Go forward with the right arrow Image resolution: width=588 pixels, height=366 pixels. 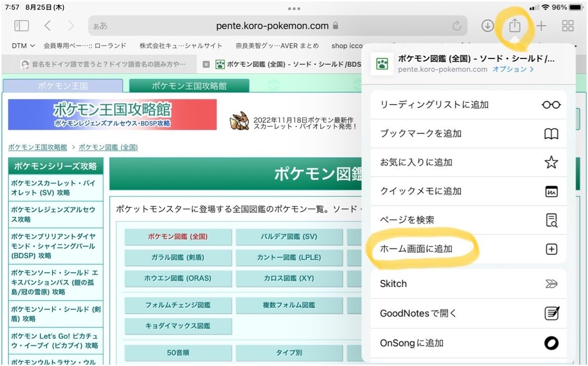(x=71, y=26)
